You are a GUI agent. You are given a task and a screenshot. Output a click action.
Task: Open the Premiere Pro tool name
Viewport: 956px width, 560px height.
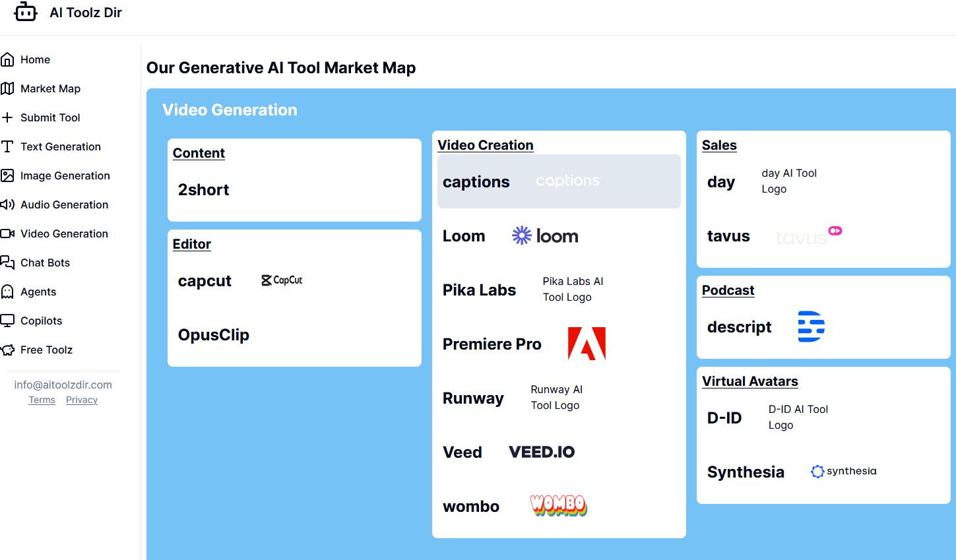[492, 344]
